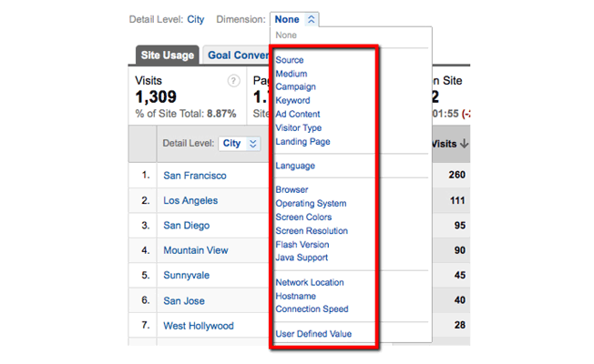Select Hostname dimension
The height and width of the screenshot is (364, 594).
click(295, 297)
